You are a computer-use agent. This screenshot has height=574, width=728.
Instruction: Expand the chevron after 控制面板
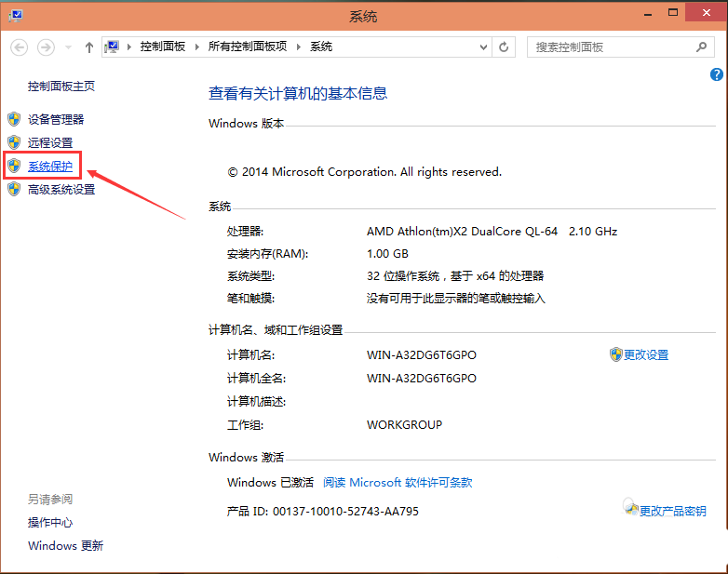pos(197,47)
